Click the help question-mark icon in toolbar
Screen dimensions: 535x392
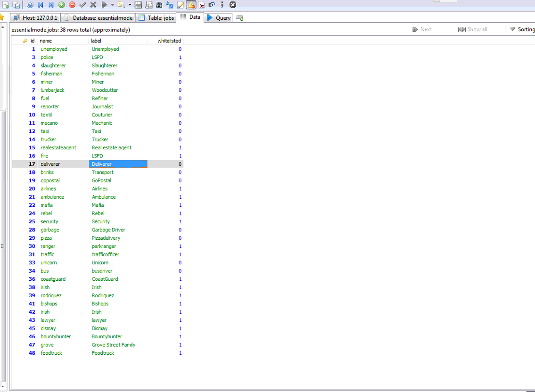click(x=30, y=5)
